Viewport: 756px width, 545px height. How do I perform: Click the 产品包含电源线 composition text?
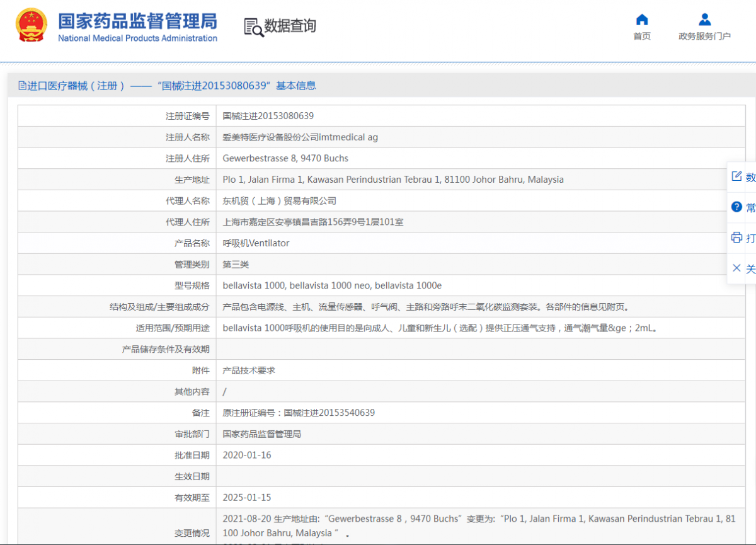(426, 307)
